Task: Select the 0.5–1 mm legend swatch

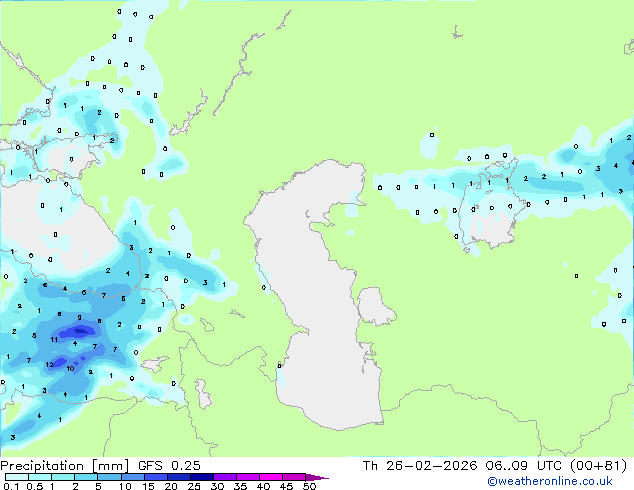Action: point(40,477)
